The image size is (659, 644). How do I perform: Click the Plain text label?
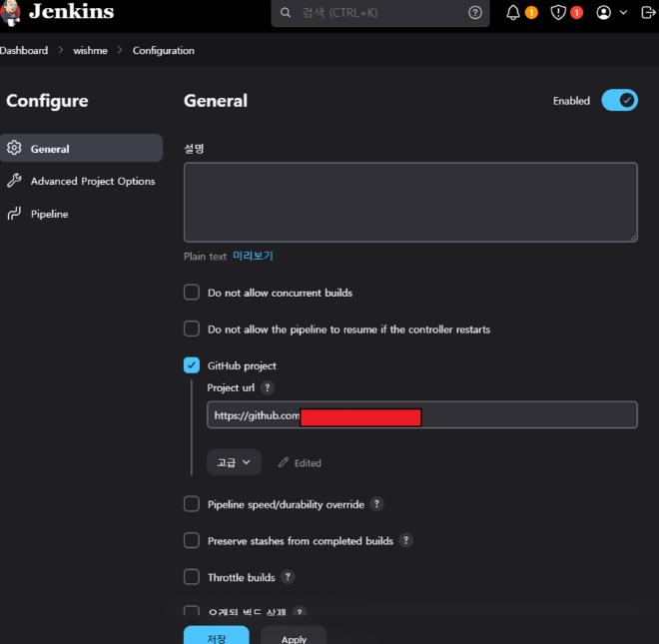[205, 256]
